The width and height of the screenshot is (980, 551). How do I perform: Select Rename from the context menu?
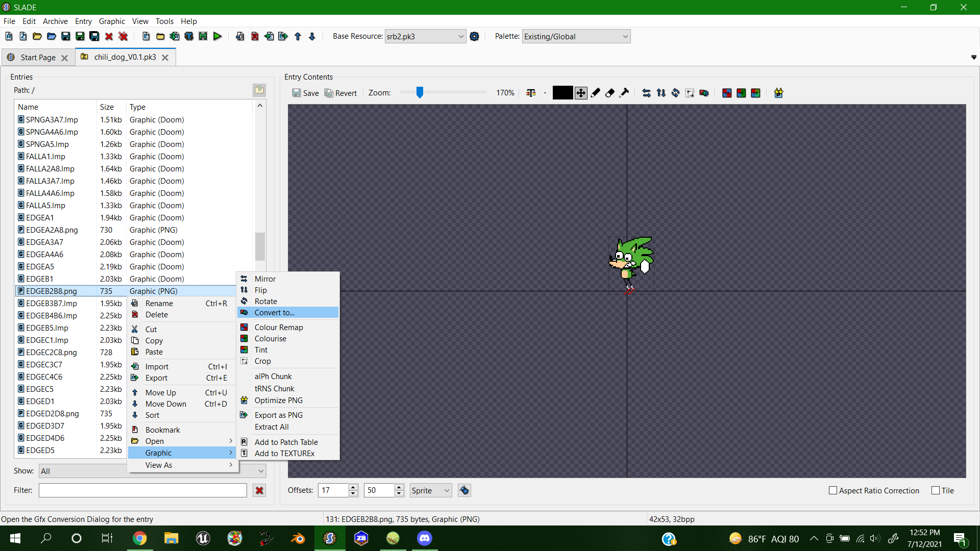pos(183,304)
